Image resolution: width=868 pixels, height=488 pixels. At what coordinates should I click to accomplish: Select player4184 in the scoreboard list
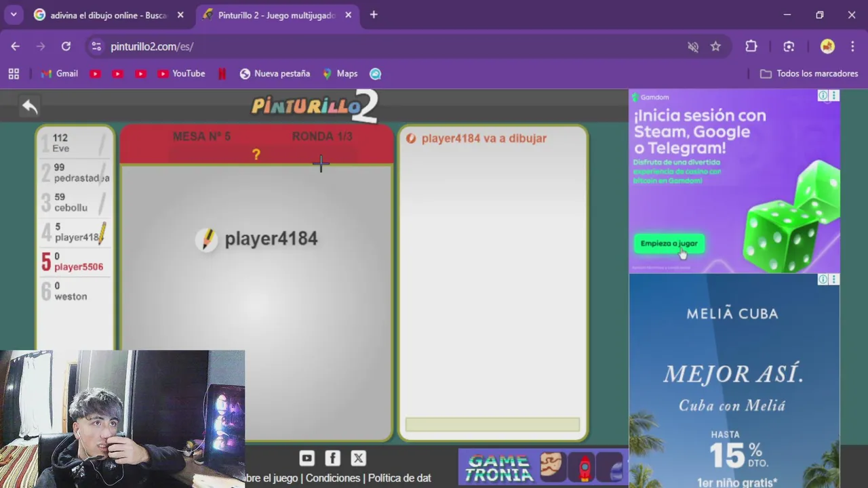point(75,232)
